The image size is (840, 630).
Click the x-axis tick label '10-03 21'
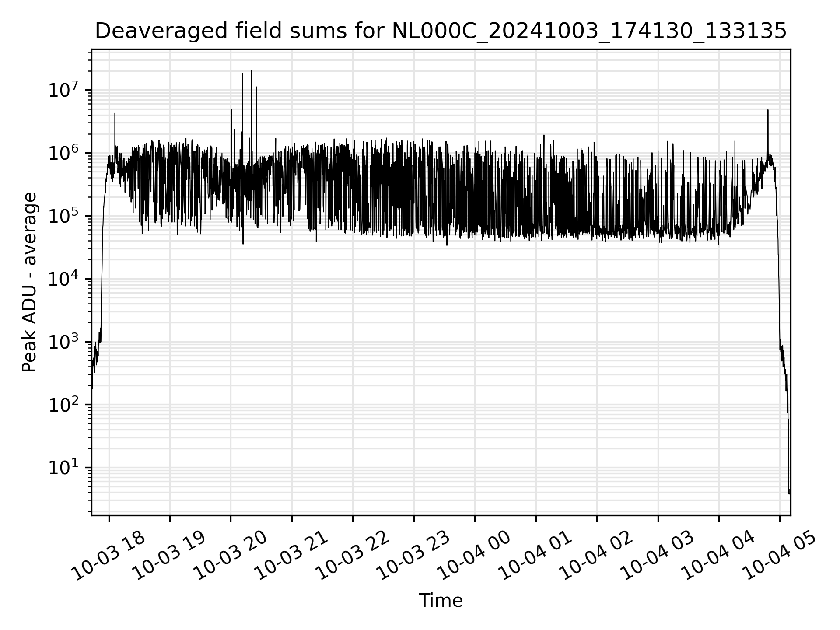(291, 555)
